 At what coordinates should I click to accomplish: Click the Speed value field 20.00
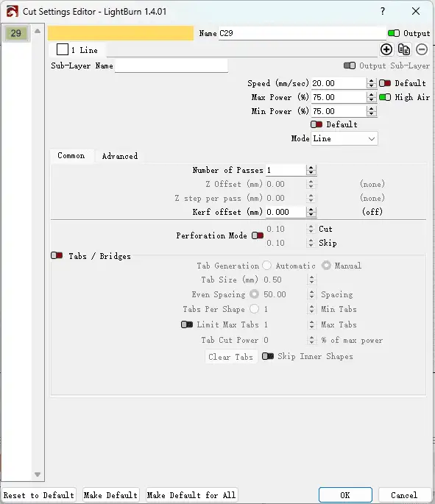click(339, 83)
